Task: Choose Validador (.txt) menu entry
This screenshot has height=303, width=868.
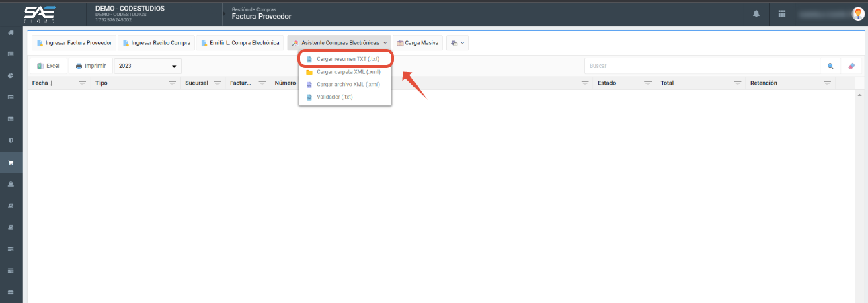Action: 345,97
